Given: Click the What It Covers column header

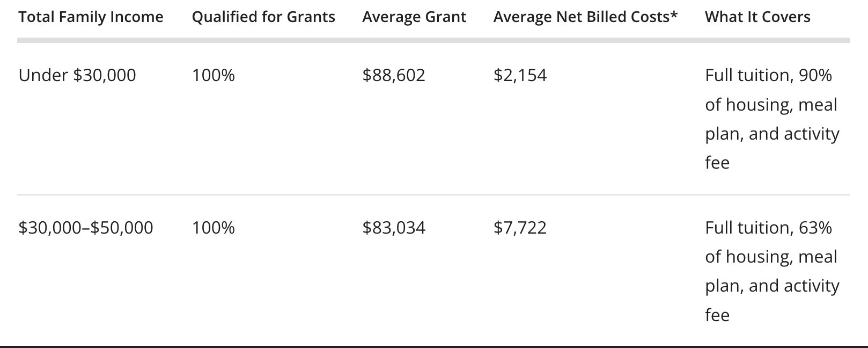Looking at the screenshot, I should (757, 17).
